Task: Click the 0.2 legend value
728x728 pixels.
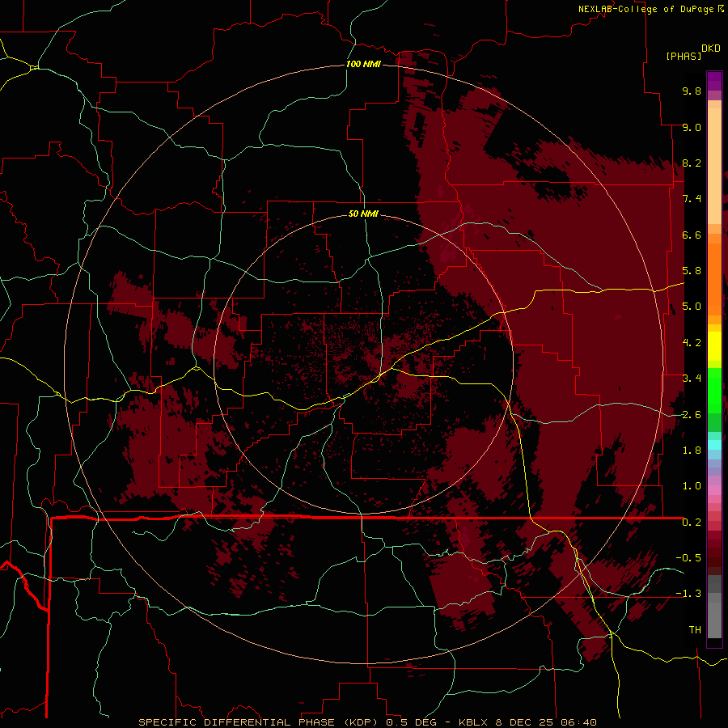Action: pyautogui.click(x=692, y=523)
